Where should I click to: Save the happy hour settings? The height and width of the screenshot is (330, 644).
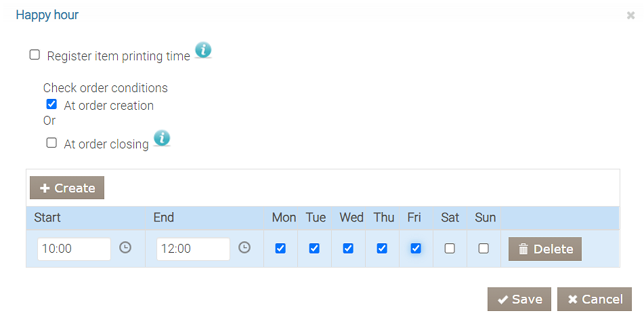point(519,299)
